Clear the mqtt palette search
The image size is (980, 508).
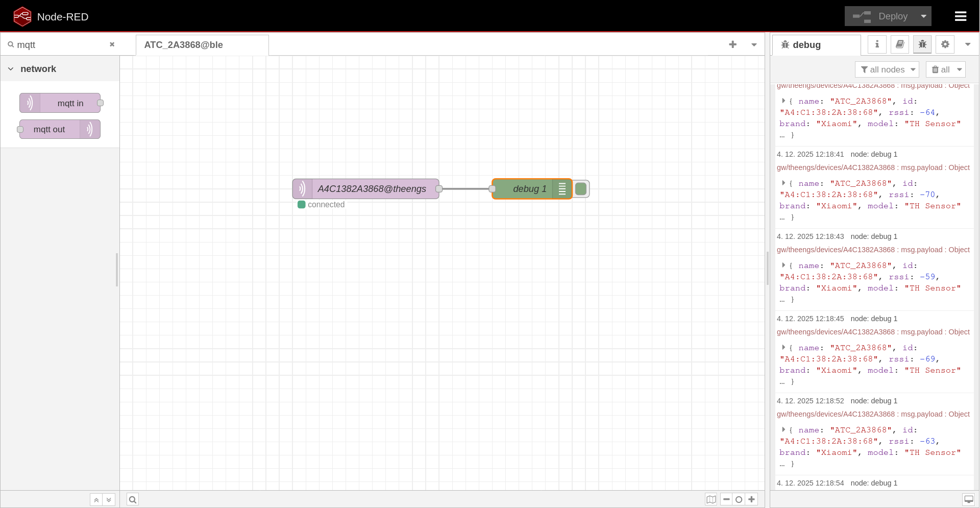point(112,44)
